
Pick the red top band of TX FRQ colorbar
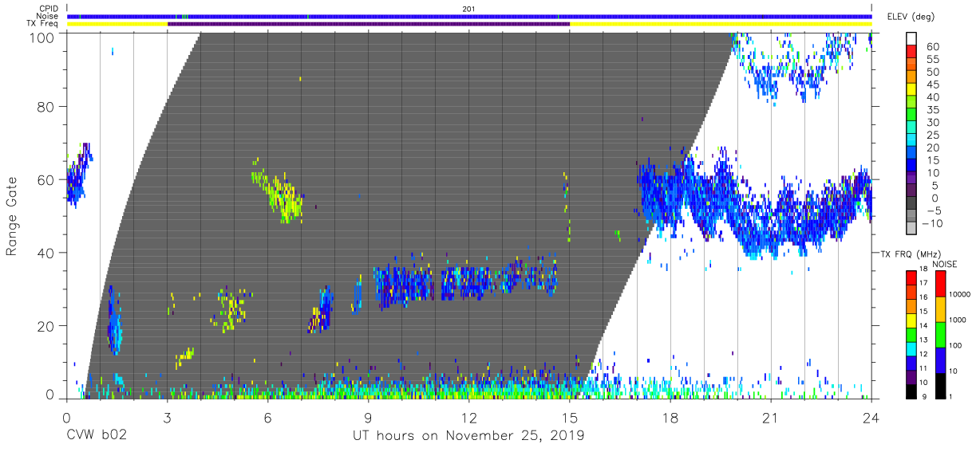tap(913, 277)
